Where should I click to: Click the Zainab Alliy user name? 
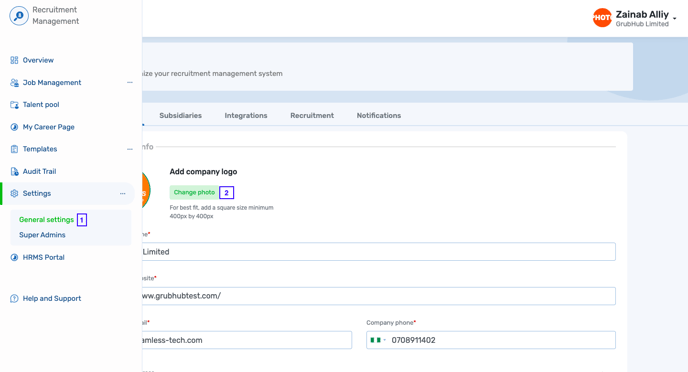click(x=642, y=14)
